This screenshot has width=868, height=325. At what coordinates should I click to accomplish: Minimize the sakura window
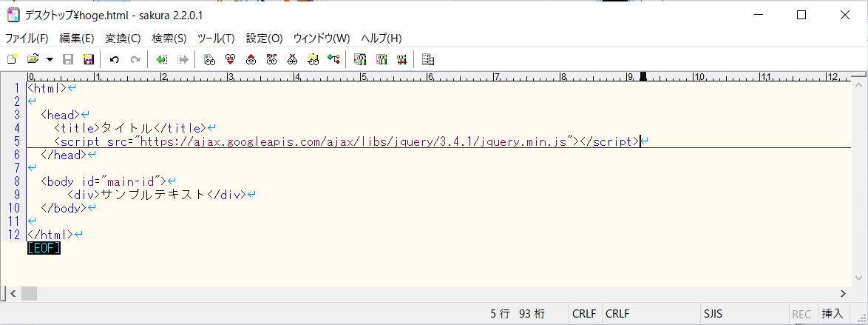tap(758, 15)
